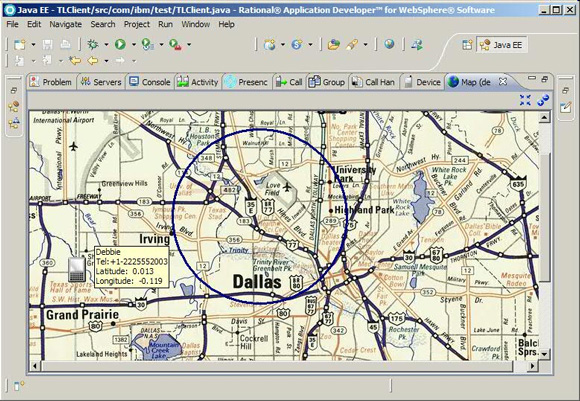Open the Navigate menu

pyautogui.click(x=65, y=24)
